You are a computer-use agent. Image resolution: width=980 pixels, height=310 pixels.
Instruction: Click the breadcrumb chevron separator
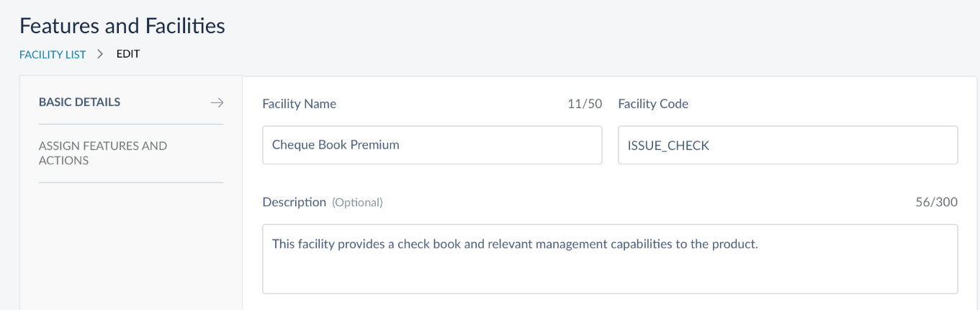pos(101,54)
